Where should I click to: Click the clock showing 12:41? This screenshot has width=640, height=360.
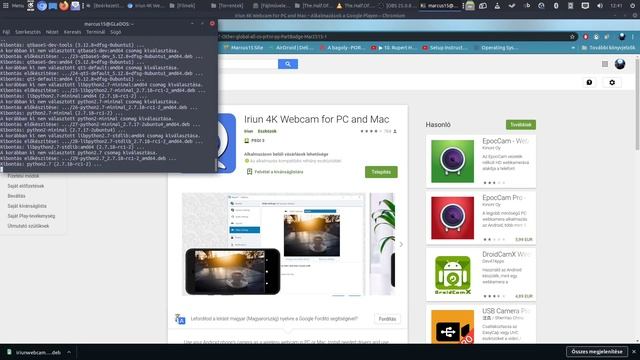tap(616, 6)
